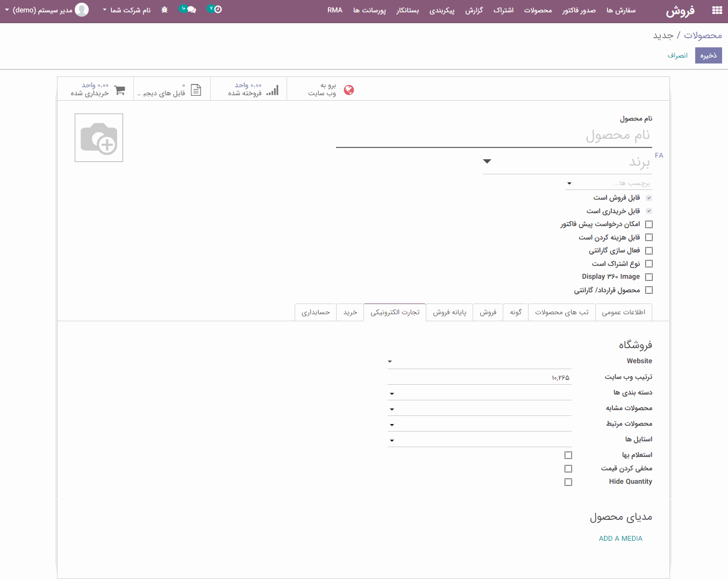The image size is (728, 579).
Task: Open the apps grid menu
Action: pos(716,9)
